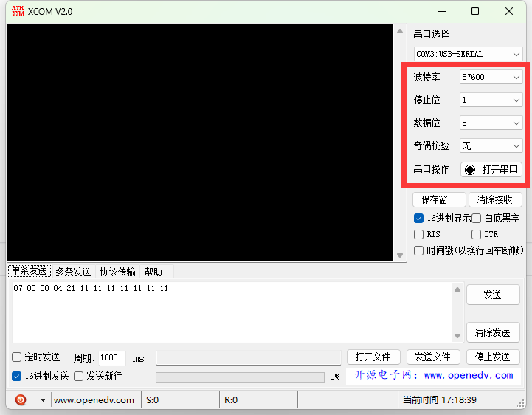532x415 pixels.
Task: Toggle the 16进制显示 checkbox
Action: click(418, 218)
